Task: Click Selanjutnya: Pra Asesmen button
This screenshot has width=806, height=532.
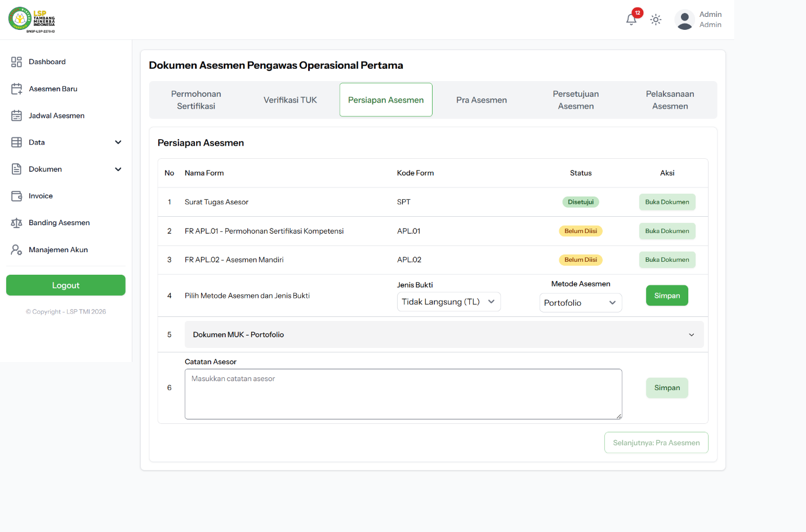Action: [656, 443]
